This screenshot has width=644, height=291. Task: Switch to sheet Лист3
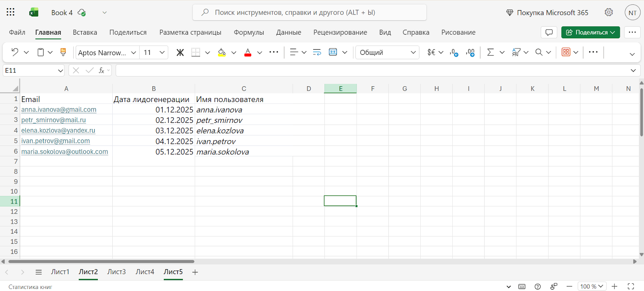(x=116, y=272)
